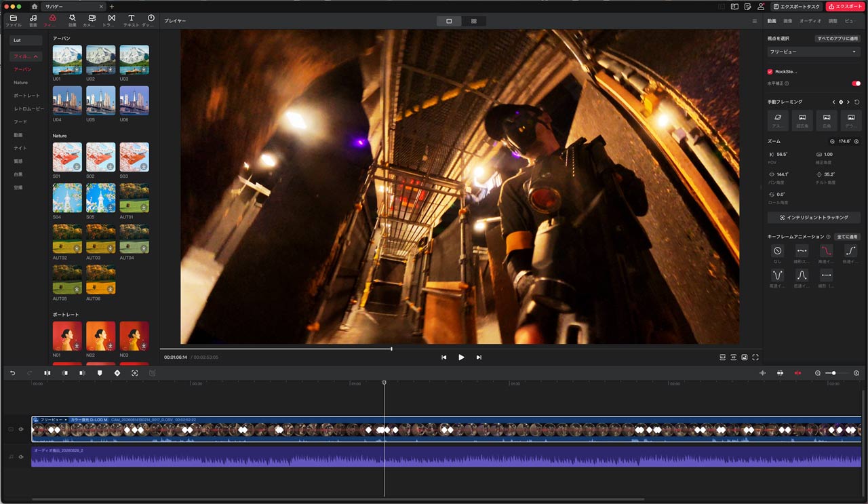This screenshot has height=504, width=868.
Task: Choose the なし keyframe animation option
Action: (778, 254)
